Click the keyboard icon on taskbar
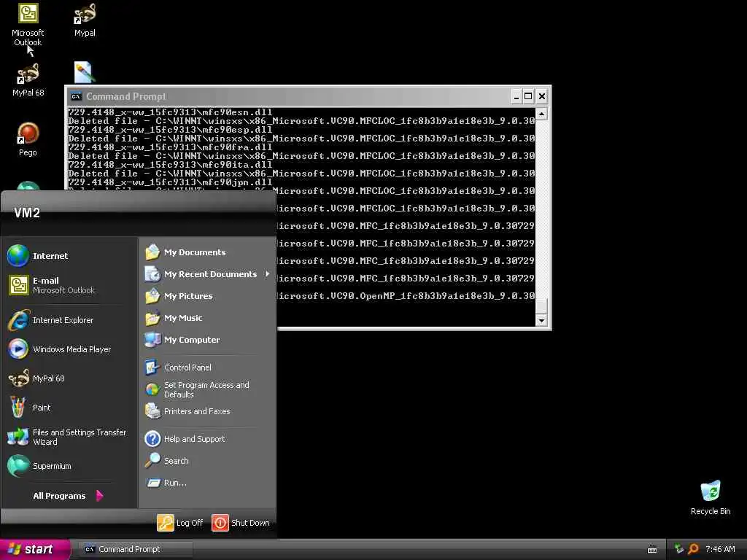The image size is (747, 560). (652, 550)
